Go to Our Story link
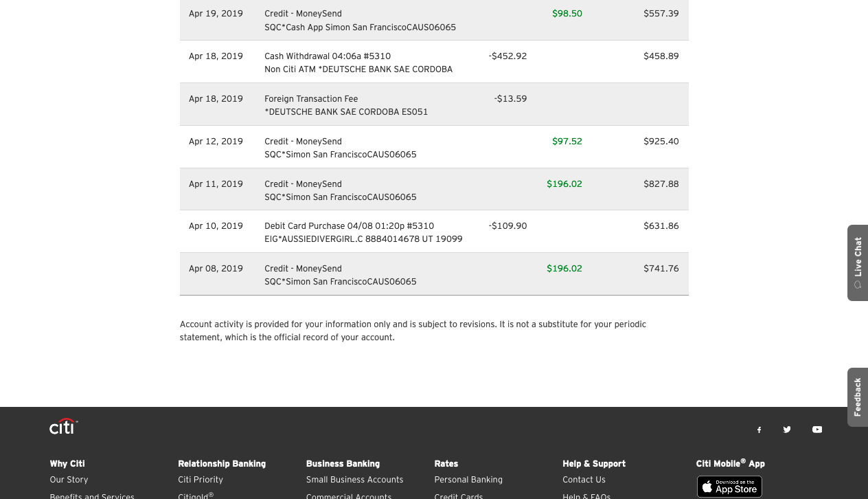 coord(69,480)
